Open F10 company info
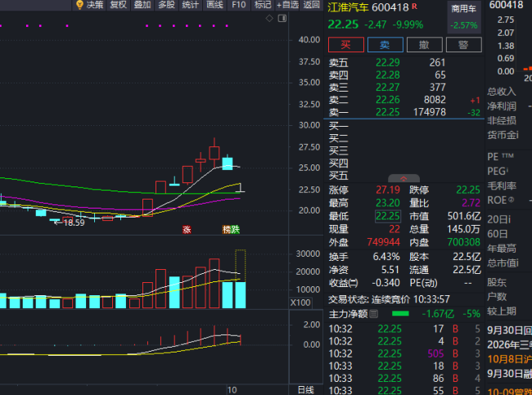The width and height of the screenshot is (532, 395). coord(238,5)
